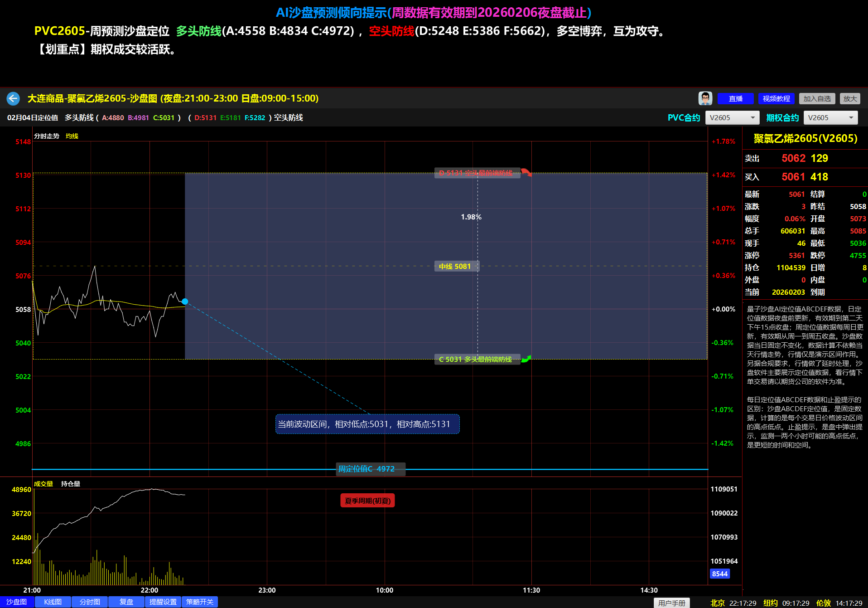Viewport: 868px width, 608px height.
Task: Click the red arrow at D 5131 line
Action: (526, 172)
